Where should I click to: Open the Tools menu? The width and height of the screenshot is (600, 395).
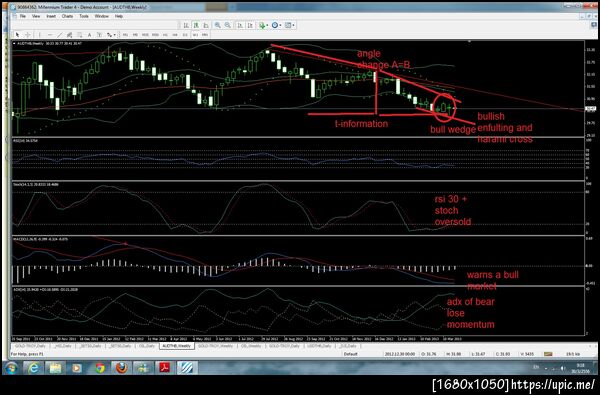click(84, 16)
